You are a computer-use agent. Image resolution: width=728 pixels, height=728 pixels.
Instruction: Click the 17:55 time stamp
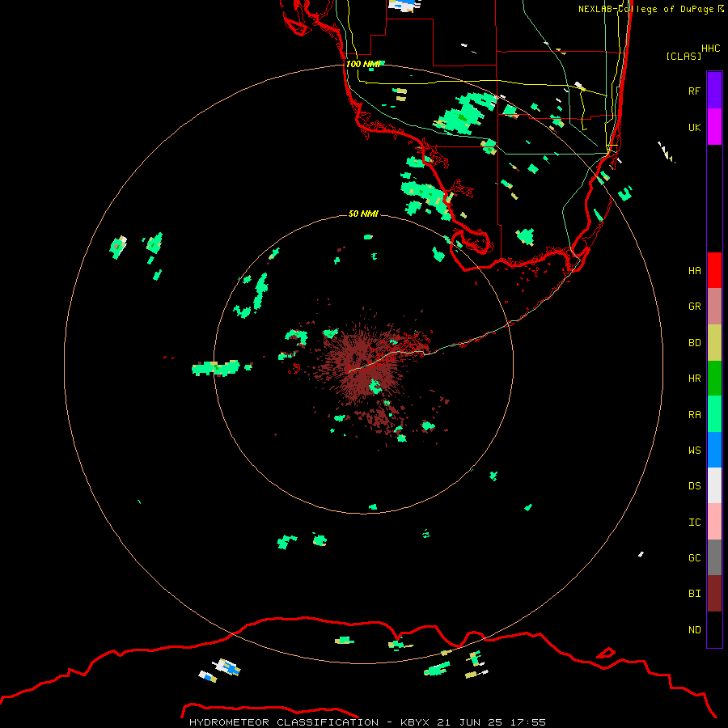pyautogui.click(x=528, y=722)
